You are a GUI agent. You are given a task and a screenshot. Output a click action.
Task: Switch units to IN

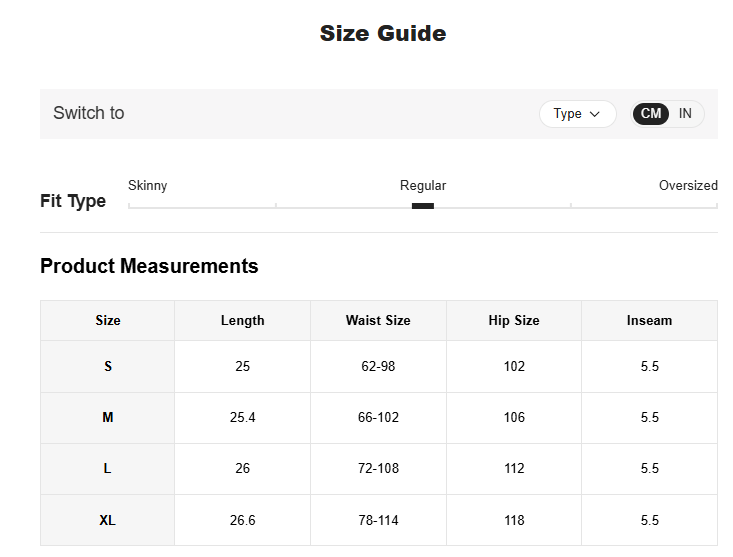685,114
